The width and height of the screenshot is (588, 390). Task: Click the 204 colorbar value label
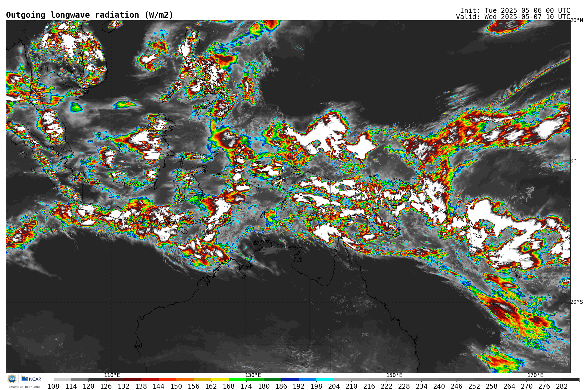(334, 386)
